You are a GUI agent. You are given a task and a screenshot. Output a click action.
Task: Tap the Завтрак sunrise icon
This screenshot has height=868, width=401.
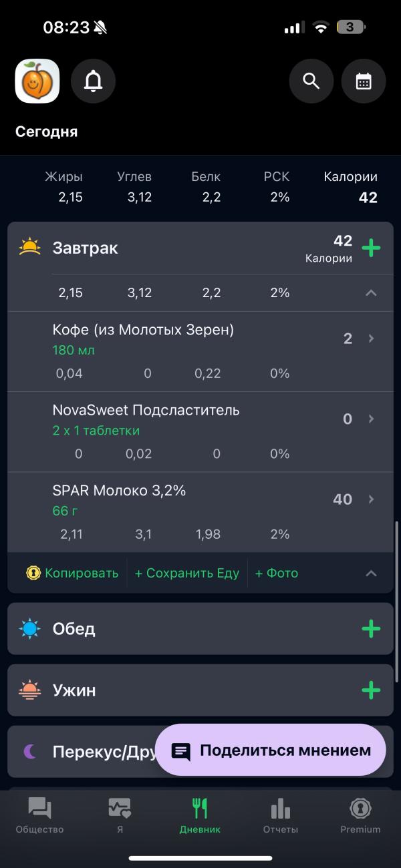click(30, 247)
